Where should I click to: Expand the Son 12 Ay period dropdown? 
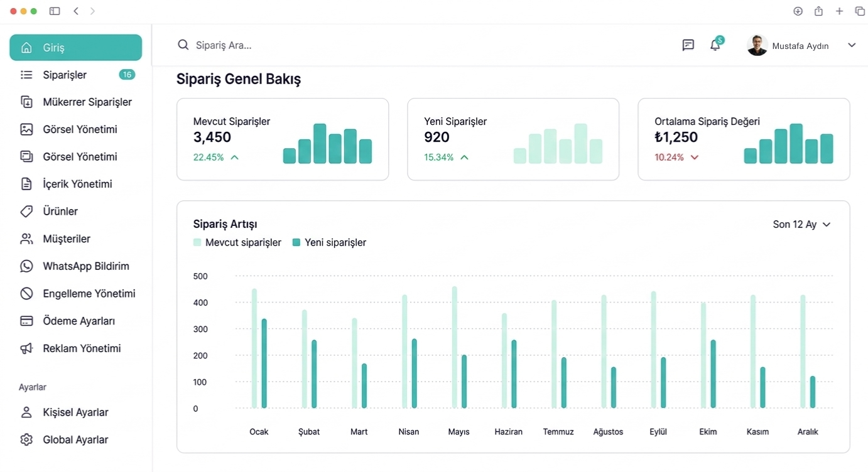(x=801, y=225)
